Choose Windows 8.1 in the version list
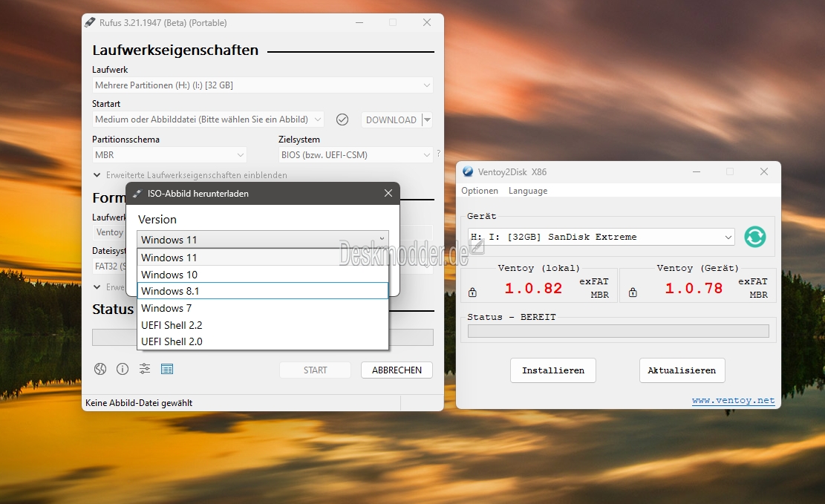 [263, 291]
